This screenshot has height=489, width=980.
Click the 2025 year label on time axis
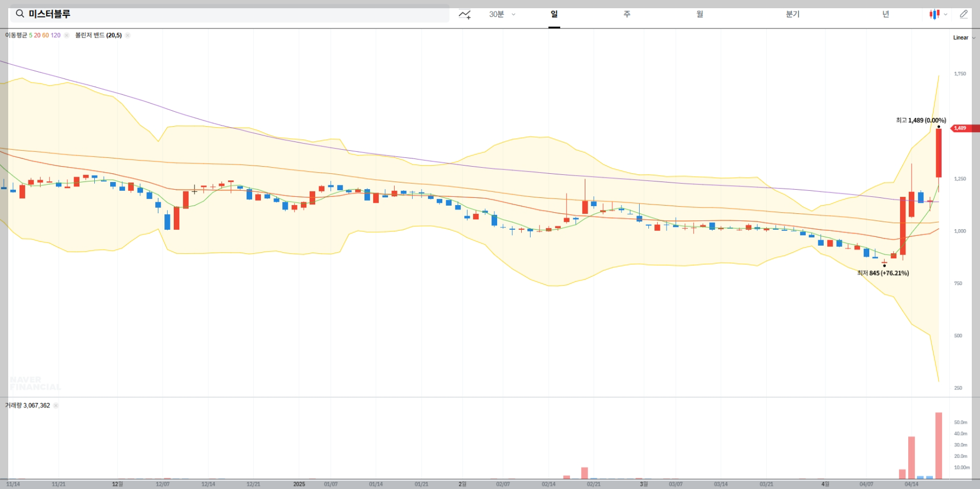click(299, 484)
